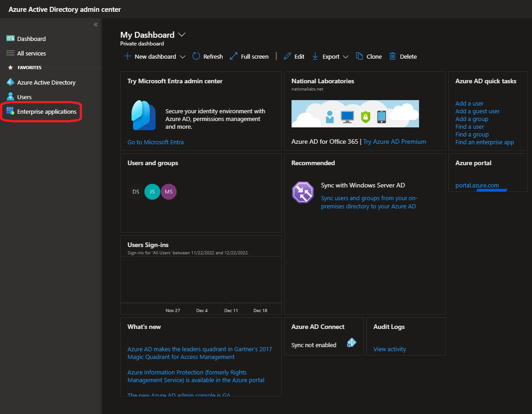Click the Azure Active Directory diamond icon
The image size is (532, 414).
(10, 82)
